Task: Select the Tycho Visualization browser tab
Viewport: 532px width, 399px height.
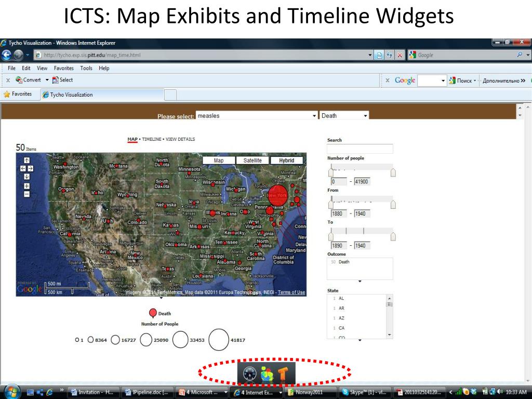Action: click(x=102, y=95)
